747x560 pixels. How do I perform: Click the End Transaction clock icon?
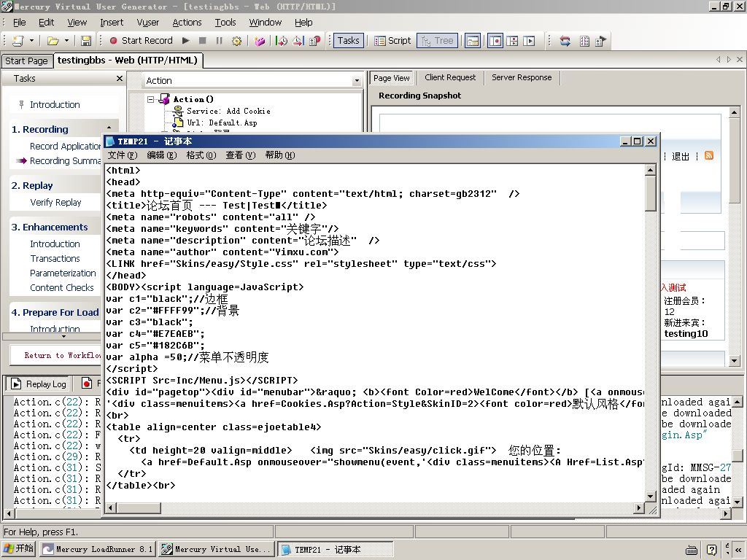click(298, 41)
